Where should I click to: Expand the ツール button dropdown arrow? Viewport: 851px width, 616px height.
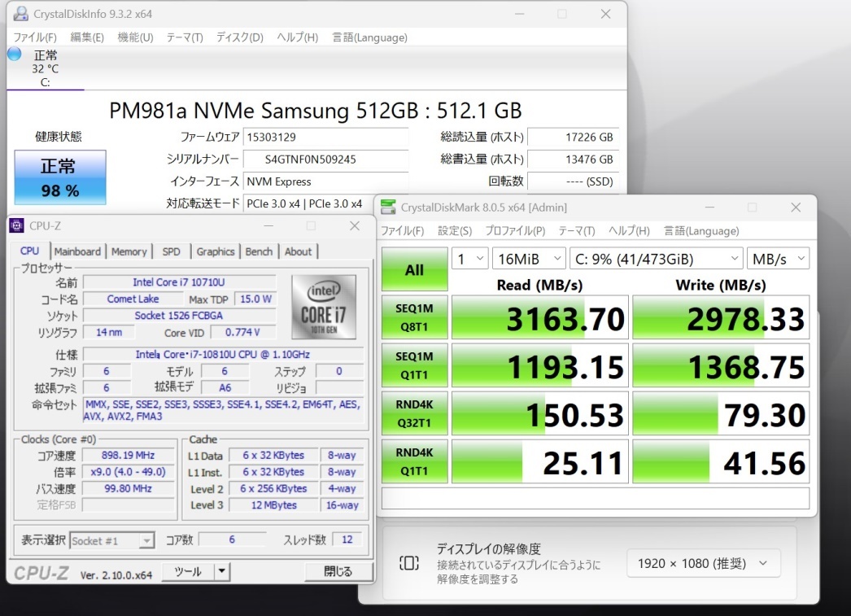click(x=222, y=571)
